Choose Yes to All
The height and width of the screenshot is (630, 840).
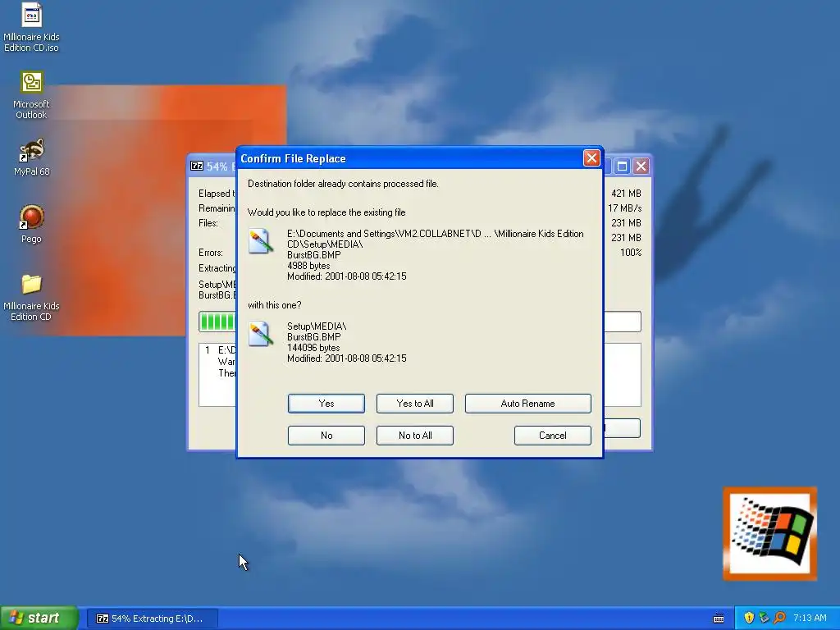(x=414, y=404)
